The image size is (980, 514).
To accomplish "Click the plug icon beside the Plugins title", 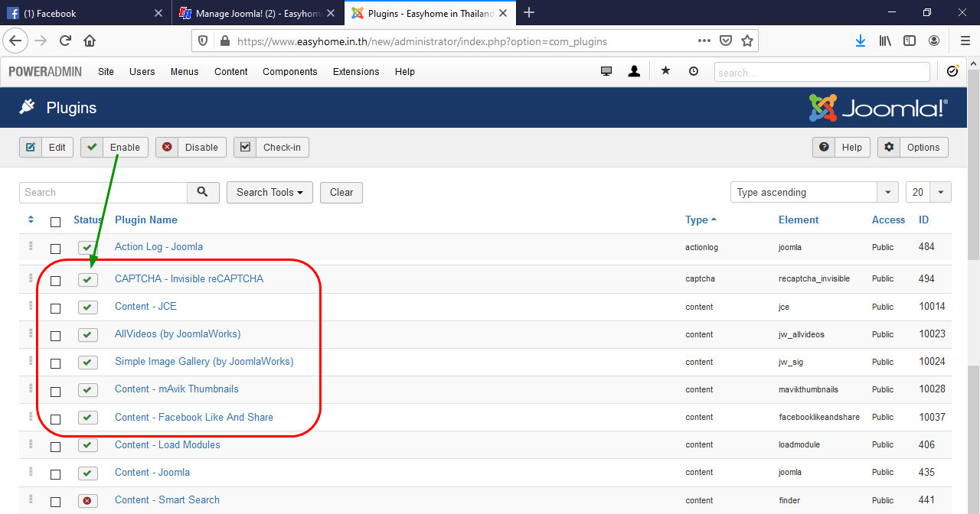I will pyautogui.click(x=26, y=107).
